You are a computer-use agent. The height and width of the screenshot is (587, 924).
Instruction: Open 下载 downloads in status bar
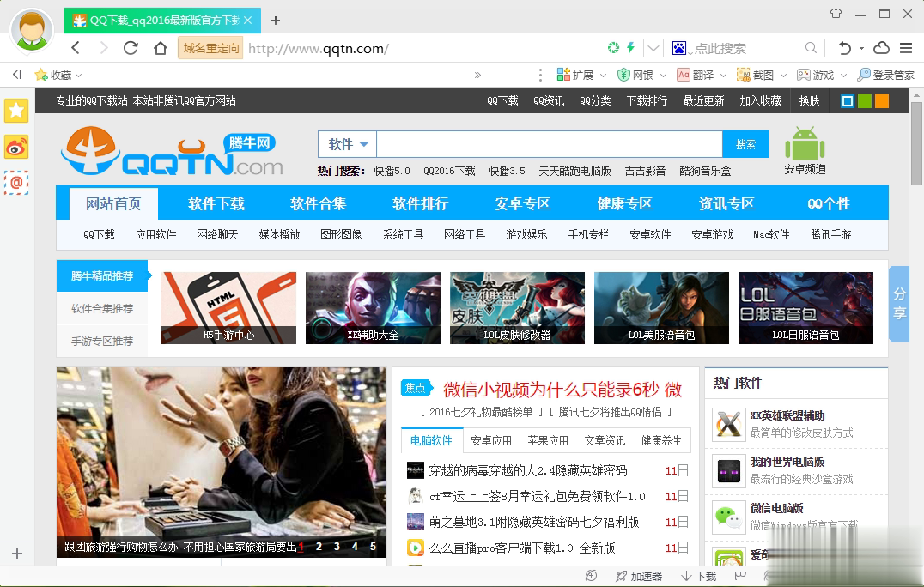699,576
